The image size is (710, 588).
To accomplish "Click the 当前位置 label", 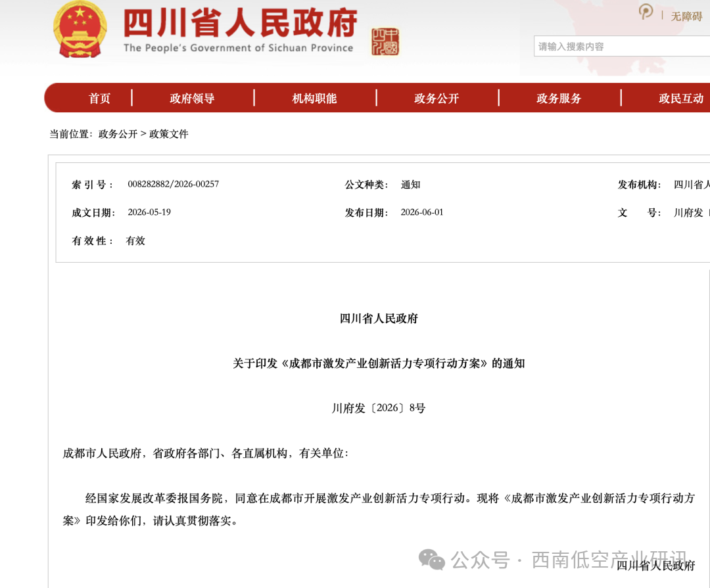I will click(70, 134).
